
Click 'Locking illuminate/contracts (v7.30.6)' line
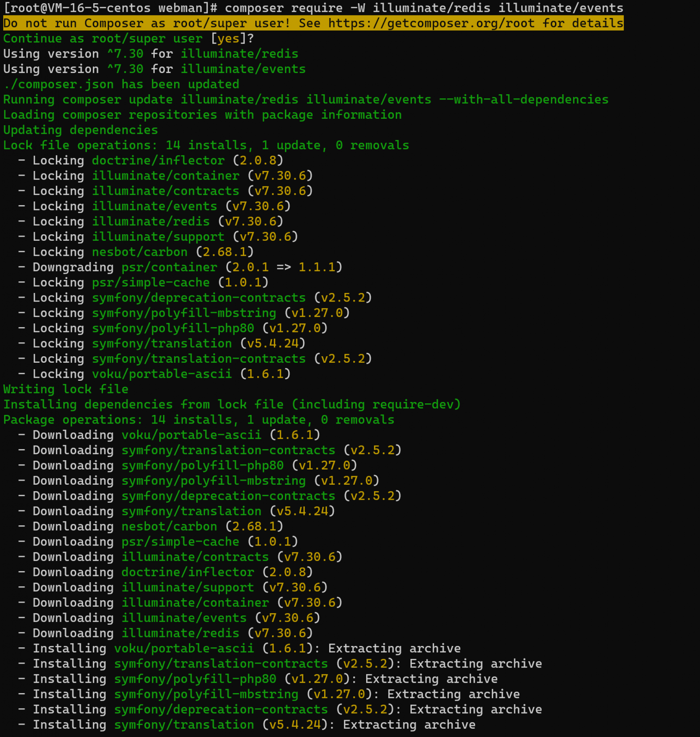[165, 191]
